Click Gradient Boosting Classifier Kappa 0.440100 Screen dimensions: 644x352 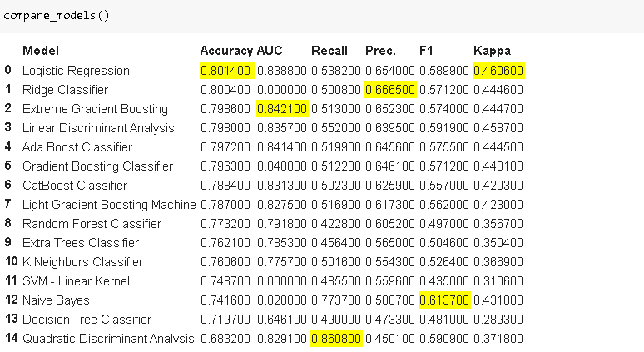point(498,166)
